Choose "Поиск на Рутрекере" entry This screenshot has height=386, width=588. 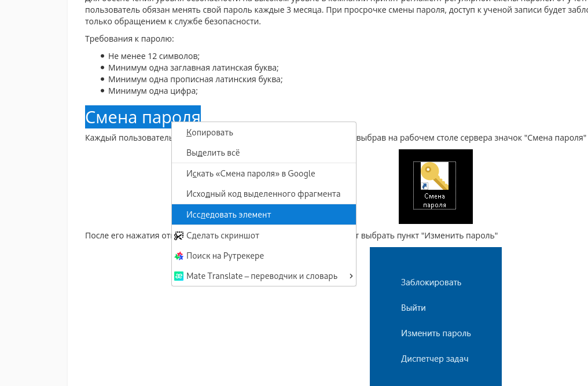pos(264,256)
